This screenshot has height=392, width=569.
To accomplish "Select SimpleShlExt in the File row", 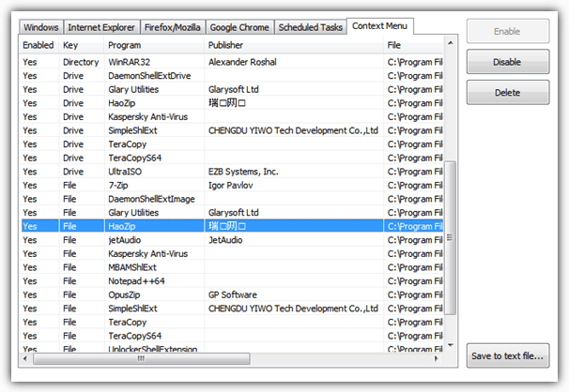I will coord(232,309).
